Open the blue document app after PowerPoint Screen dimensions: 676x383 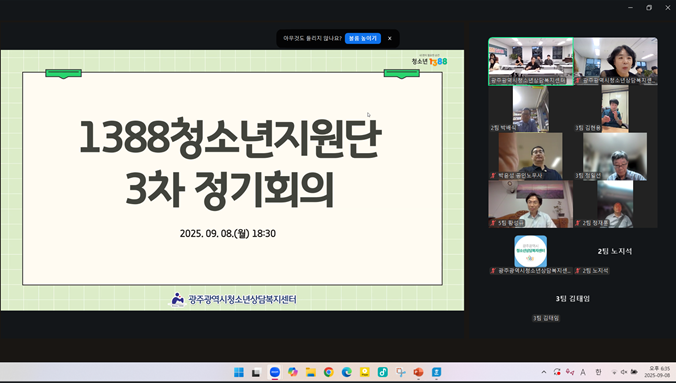(436, 372)
